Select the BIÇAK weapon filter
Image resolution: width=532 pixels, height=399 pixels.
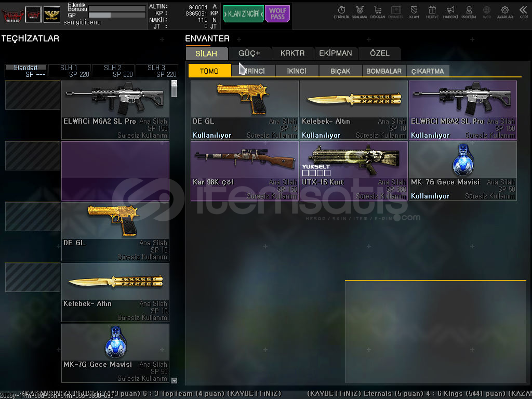point(340,71)
